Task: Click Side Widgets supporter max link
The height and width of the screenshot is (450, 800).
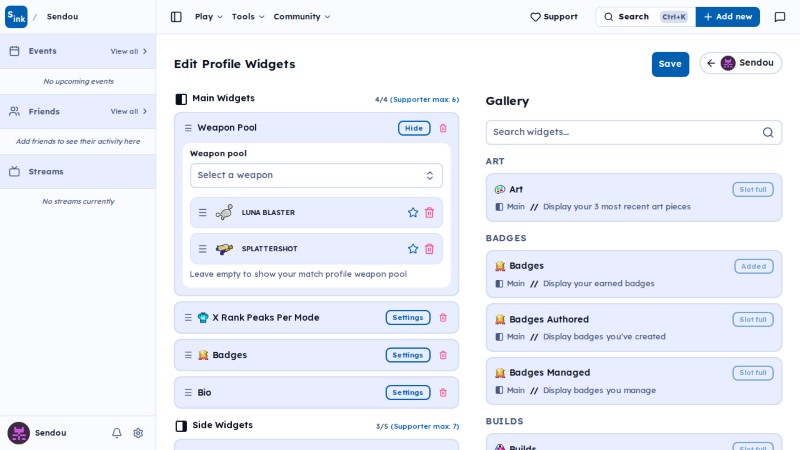Action: [424, 427]
